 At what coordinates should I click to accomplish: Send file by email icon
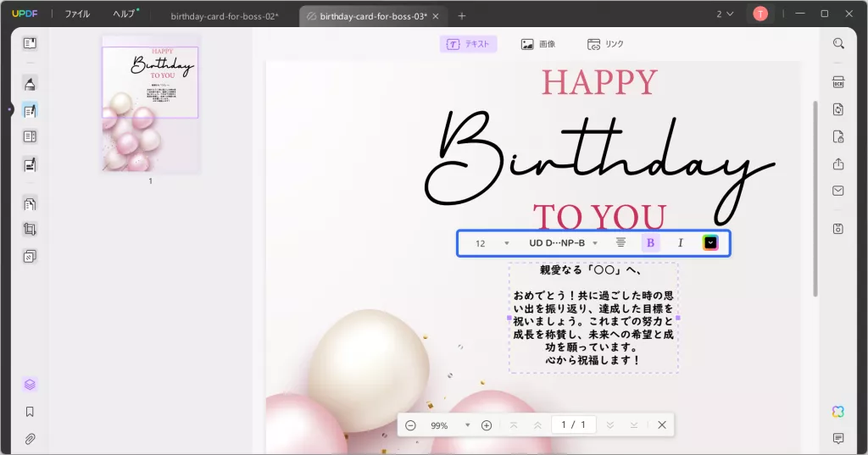838,191
